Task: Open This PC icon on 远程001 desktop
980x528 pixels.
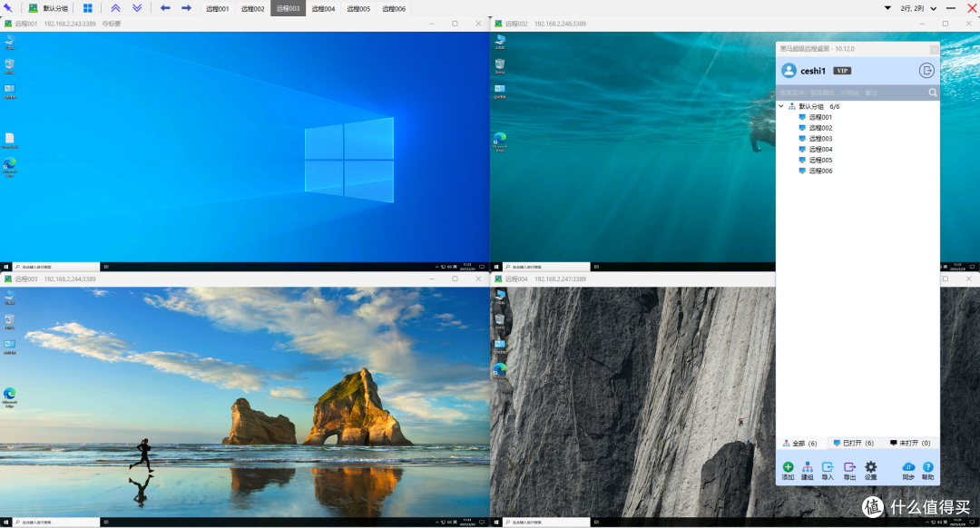Action: (x=9, y=42)
